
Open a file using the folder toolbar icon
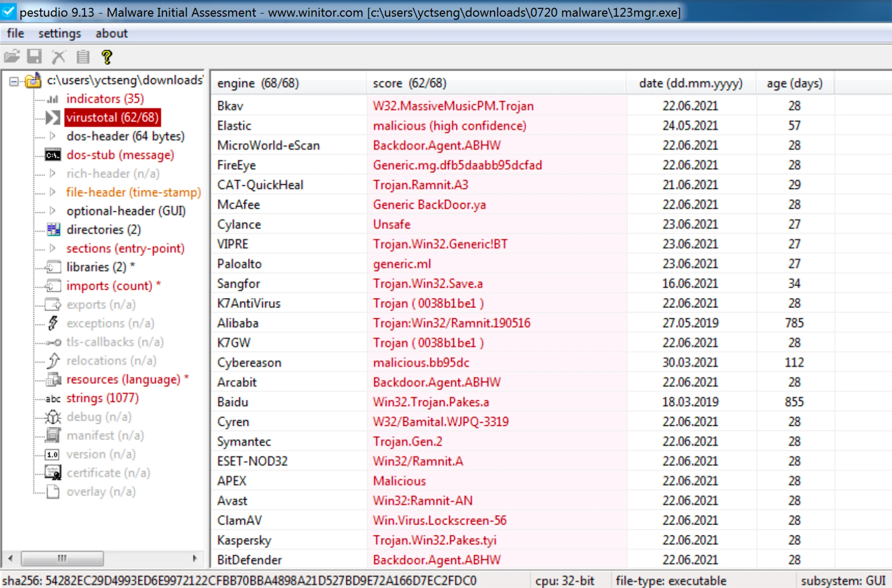point(13,57)
